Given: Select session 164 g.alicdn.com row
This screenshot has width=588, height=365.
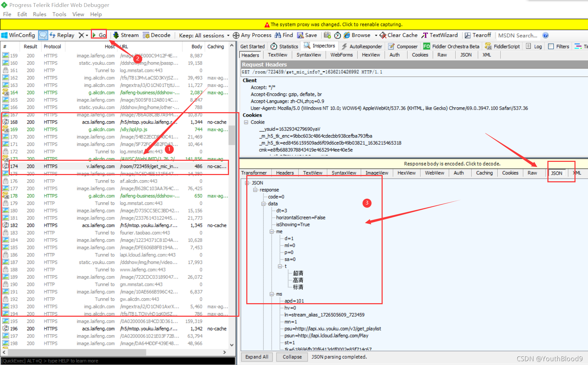Looking at the screenshot, I should point(115,93).
